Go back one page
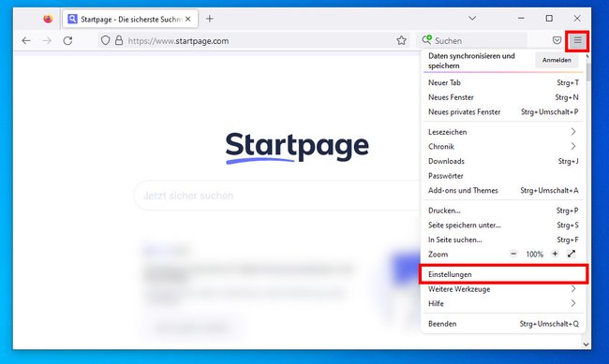 point(26,40)
